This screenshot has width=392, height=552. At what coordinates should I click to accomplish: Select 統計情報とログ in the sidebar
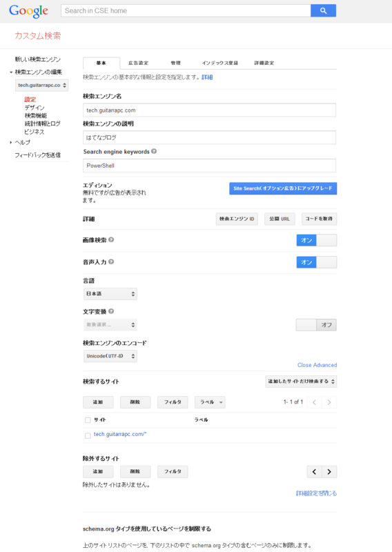[42, 124]
